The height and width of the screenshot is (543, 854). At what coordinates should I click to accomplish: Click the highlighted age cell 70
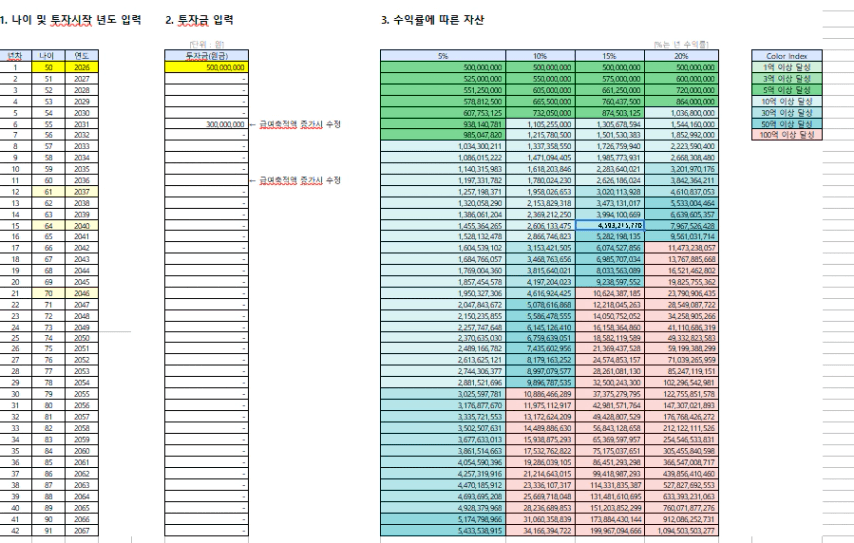48,293
